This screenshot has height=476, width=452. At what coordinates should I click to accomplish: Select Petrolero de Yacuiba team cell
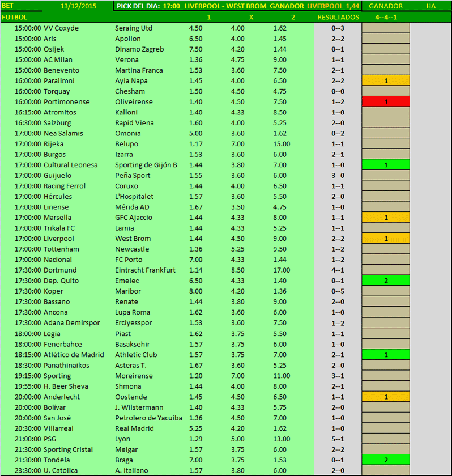point(148,418)
